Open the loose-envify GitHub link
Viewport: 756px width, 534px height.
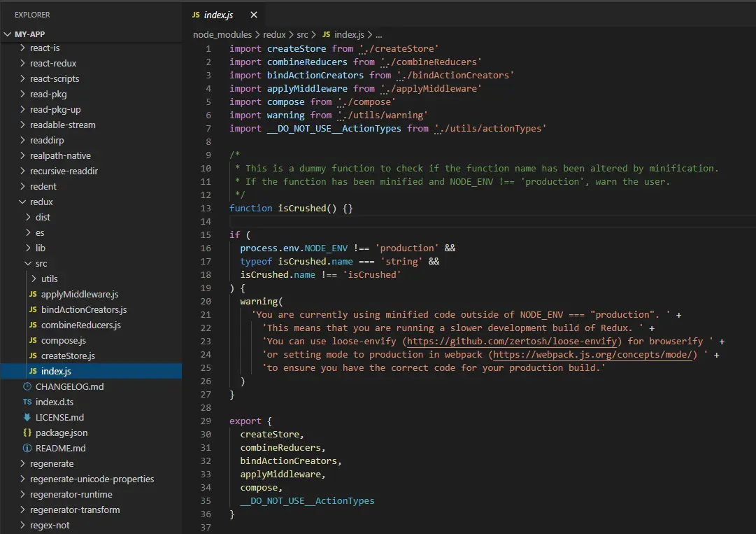click(x=513, y=342)
